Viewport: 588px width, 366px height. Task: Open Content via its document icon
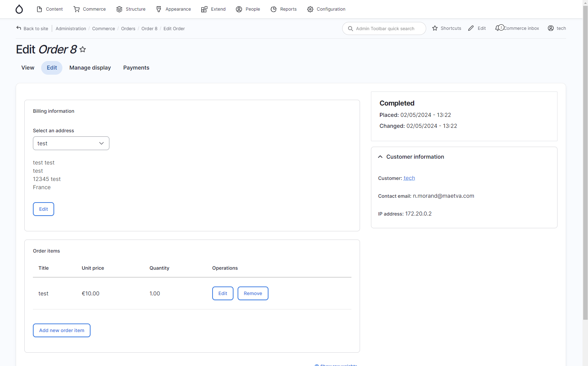click(39, 9)
